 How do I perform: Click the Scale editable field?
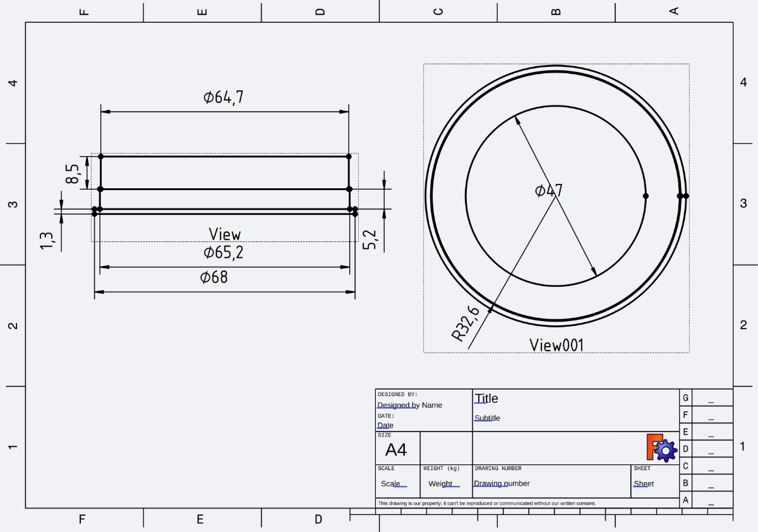click(x=390, y=483)
